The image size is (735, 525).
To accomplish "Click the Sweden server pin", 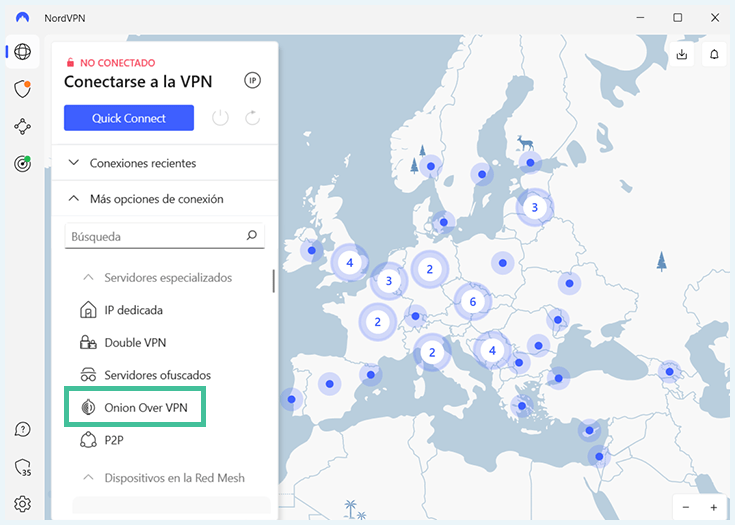I will [x=482, y=174].
